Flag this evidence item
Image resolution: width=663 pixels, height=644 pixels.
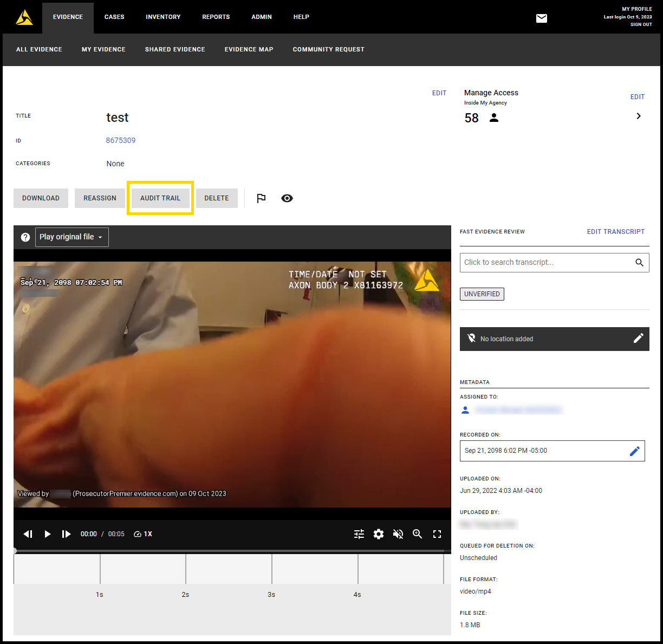261,198
